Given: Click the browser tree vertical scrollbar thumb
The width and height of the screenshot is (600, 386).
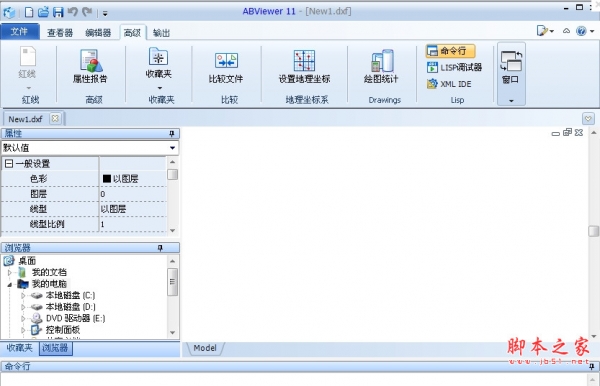Looking at the screenshot, I should [x=173, y=282].
